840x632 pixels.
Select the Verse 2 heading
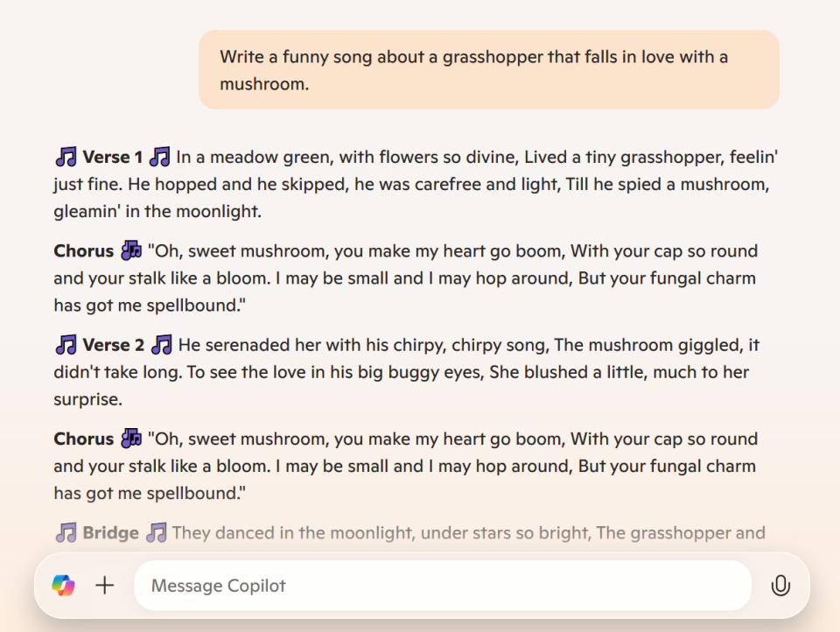pos(114,345)
